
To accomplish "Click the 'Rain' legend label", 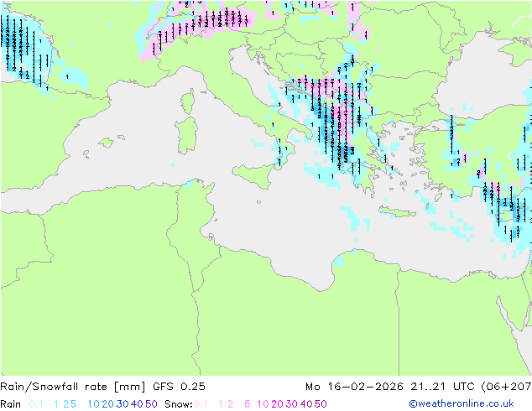I will tap(11, 404).
